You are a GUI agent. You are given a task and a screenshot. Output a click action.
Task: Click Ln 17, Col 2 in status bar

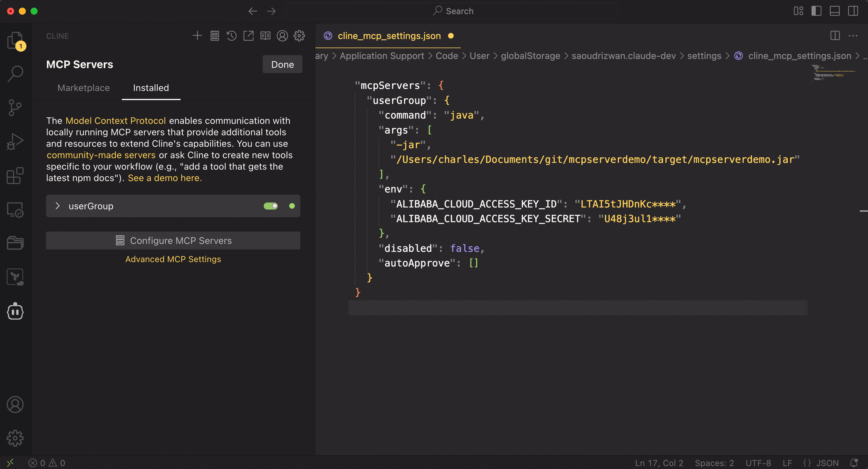(659, 463)
